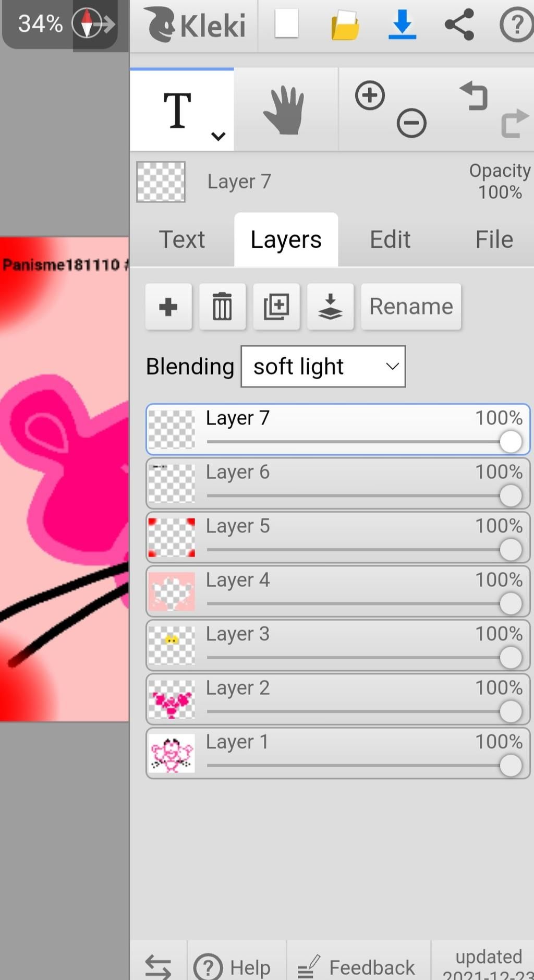Open the Blending mode soft light dropdown
This screenshot has width=534, height=980.
[323, 366]
